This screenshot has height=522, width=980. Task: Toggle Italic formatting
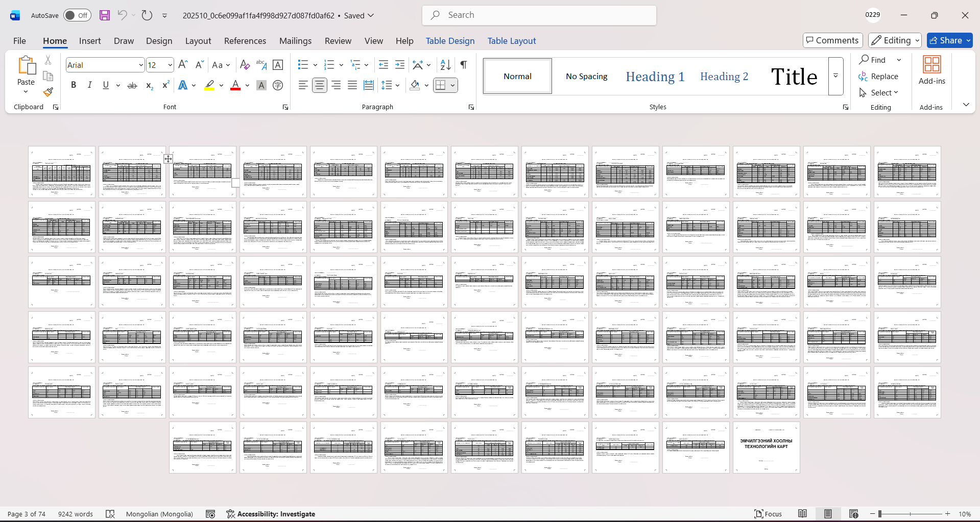(x=90, y=85)
